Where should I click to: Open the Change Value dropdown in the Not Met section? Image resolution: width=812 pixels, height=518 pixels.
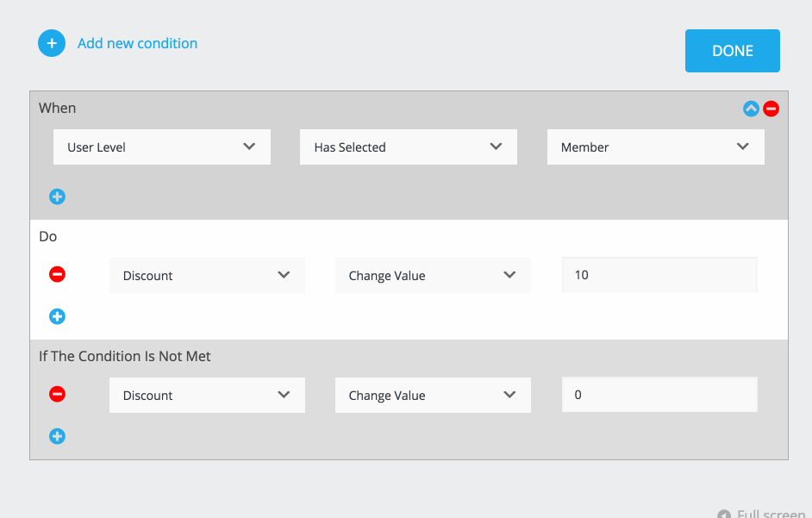coord(433,396)
